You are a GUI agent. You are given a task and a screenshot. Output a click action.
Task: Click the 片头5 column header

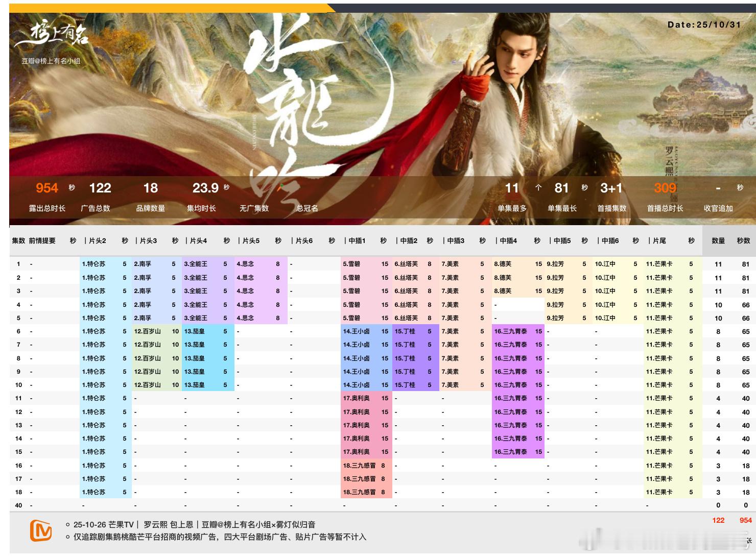[249, 240]
